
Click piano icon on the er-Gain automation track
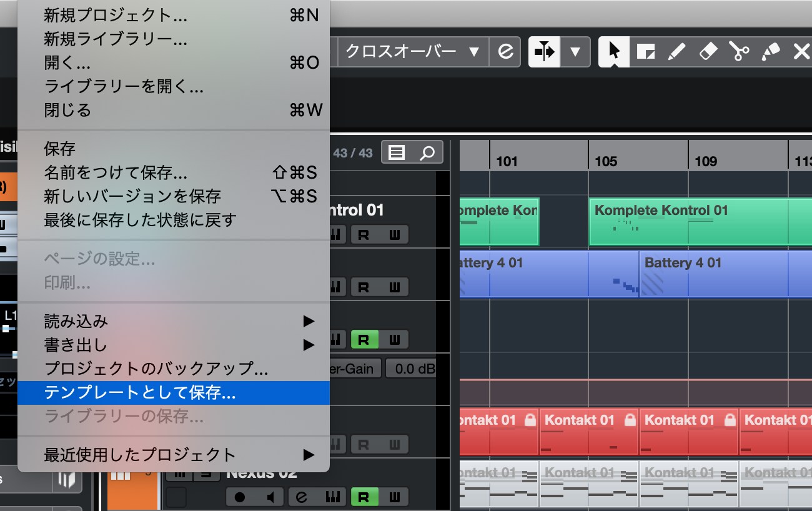(x=336, y=340)
